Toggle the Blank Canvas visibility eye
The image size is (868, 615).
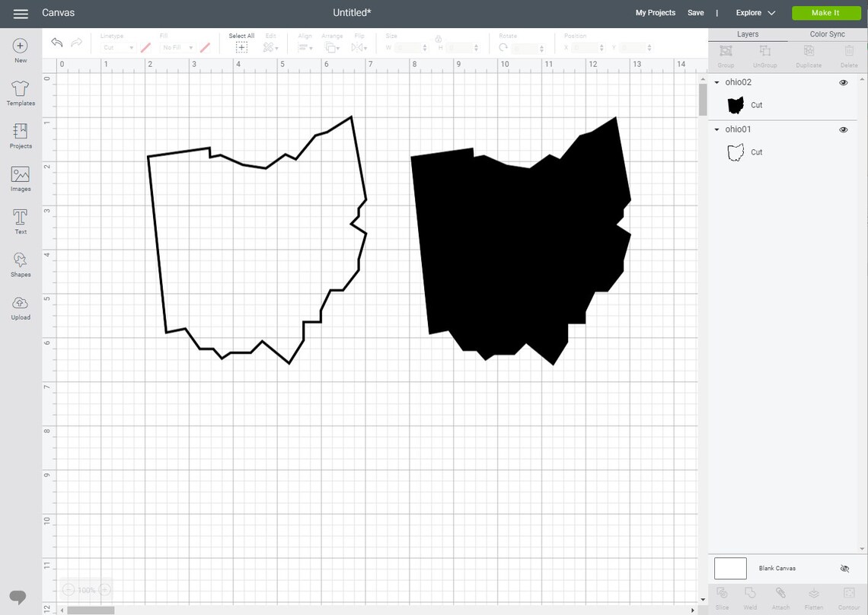click(844, 568)
